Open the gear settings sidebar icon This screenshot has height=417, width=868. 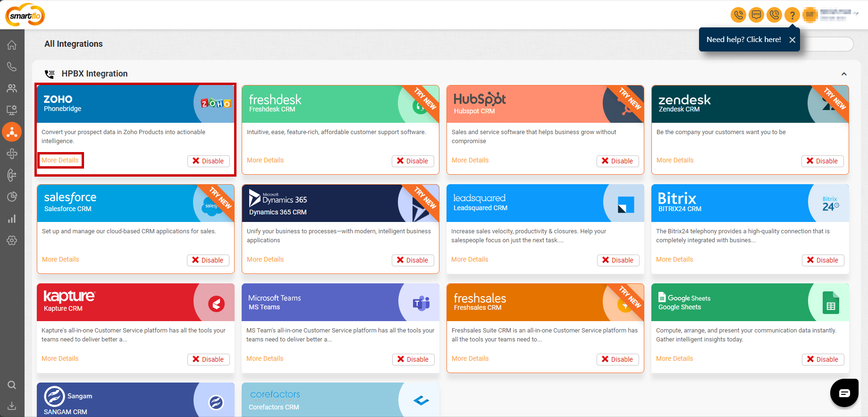click(x=12, y=240)
